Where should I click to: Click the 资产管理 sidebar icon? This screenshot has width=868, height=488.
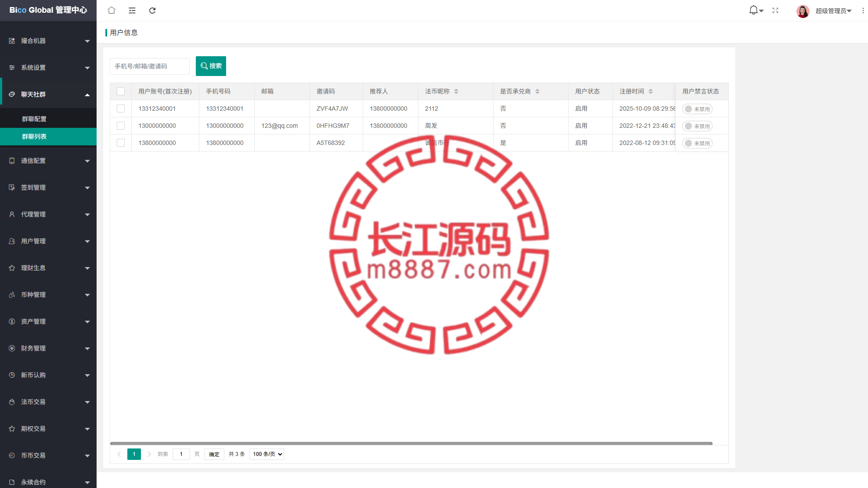point(12,322)
